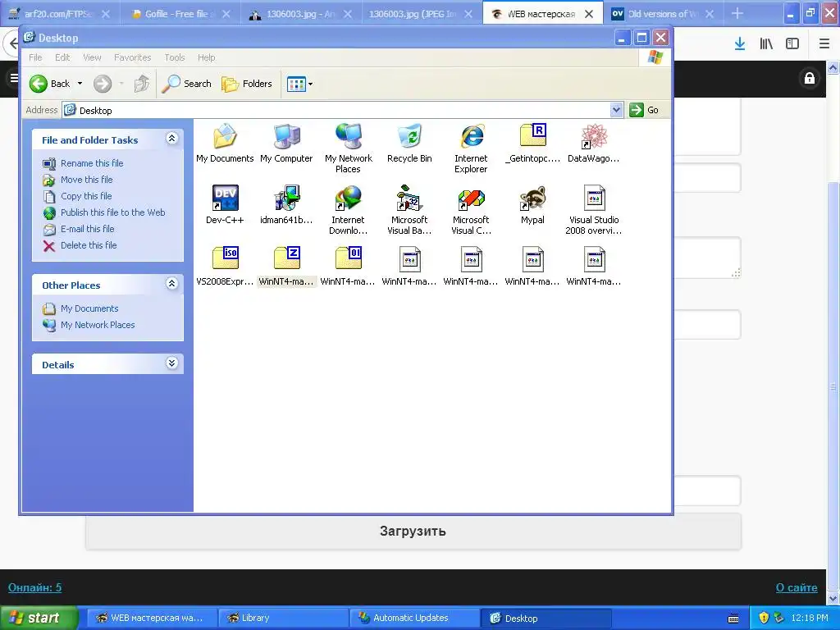The image size is (840, 630).
Task: Switch to the Old versions browser tab
Action: coord(663,13)
